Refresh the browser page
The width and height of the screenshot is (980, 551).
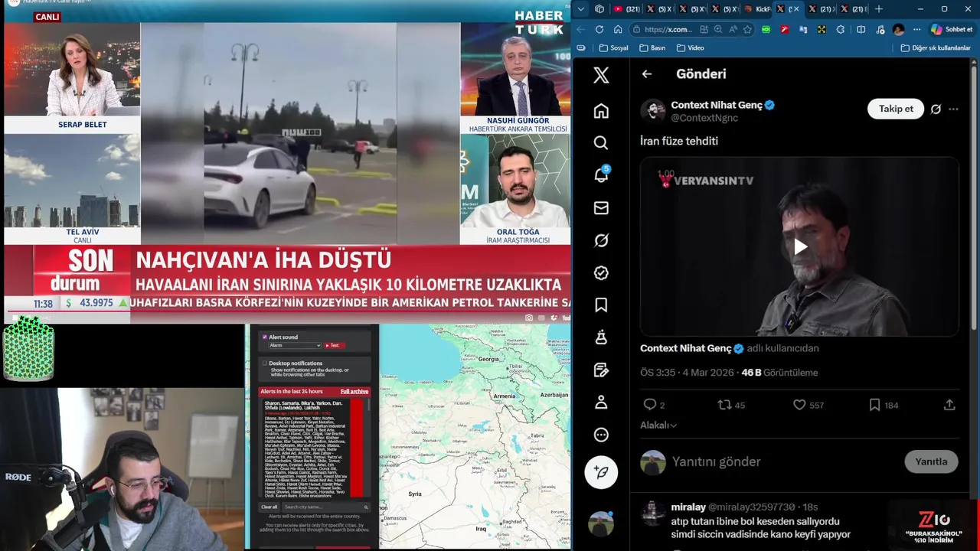pyautogui.click(x=599, y=29)
